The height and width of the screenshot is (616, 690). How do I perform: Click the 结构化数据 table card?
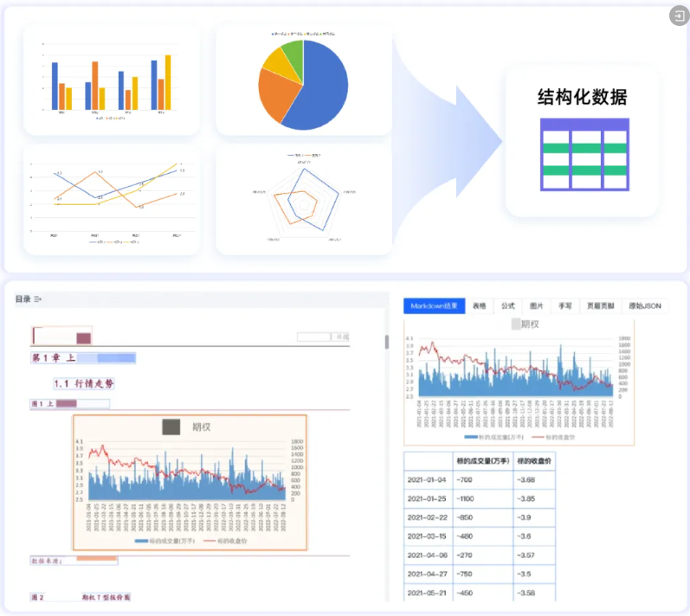(x=582, y=142)
